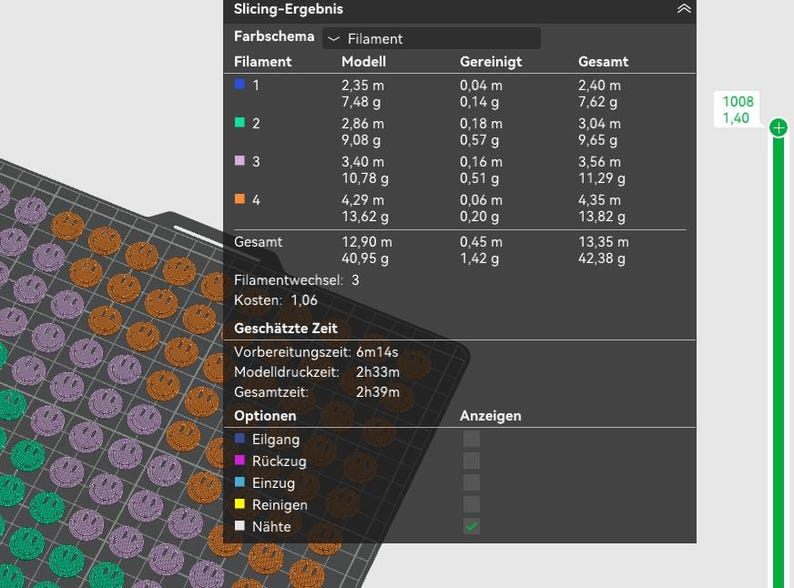Enable the Reinigen display checkbox
The image size is (794, 588).
[471, 504]
